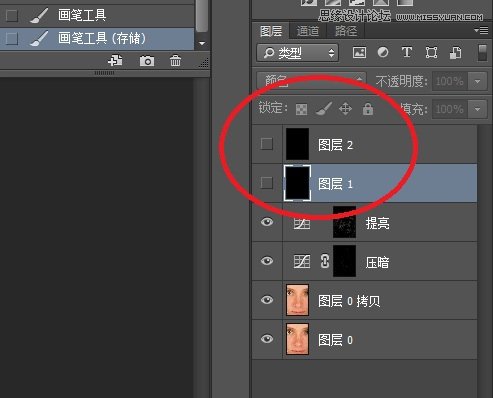The height and width of the screenshot is (398, 493).
Task: Click the 图层 2 black thumbnail
Action: point(297,144)
